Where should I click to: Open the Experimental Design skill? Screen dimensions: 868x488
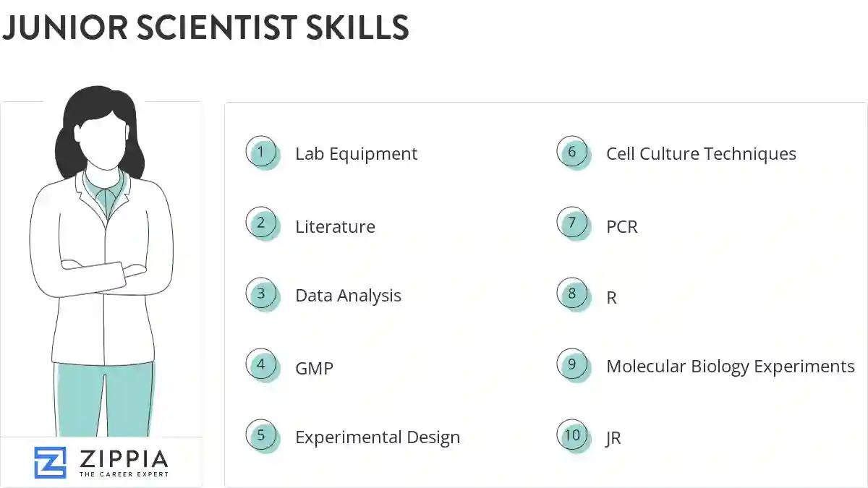tap(377, 437)
